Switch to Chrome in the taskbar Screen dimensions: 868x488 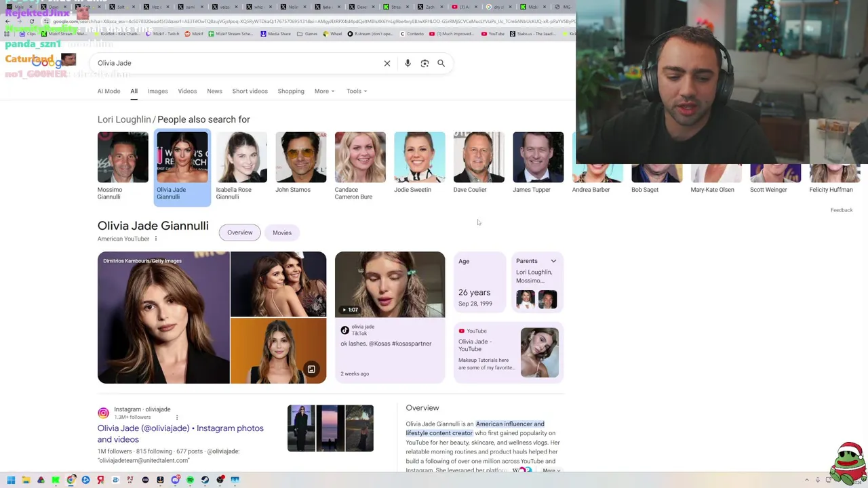click(x=71, y=480)
